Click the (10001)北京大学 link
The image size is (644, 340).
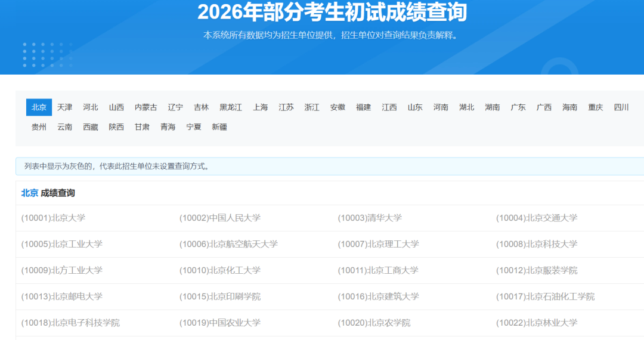click(x=53, y=218)
